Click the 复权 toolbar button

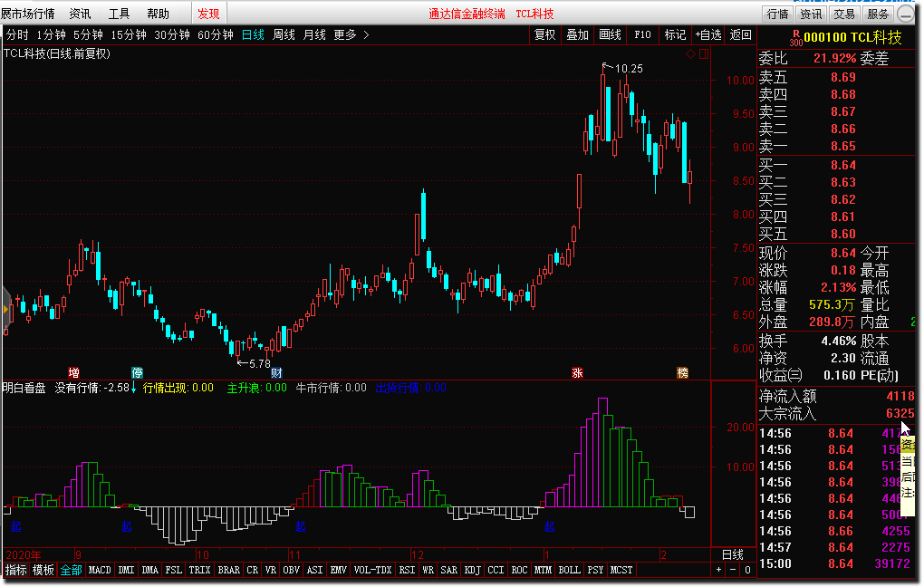tap(545, 34)
